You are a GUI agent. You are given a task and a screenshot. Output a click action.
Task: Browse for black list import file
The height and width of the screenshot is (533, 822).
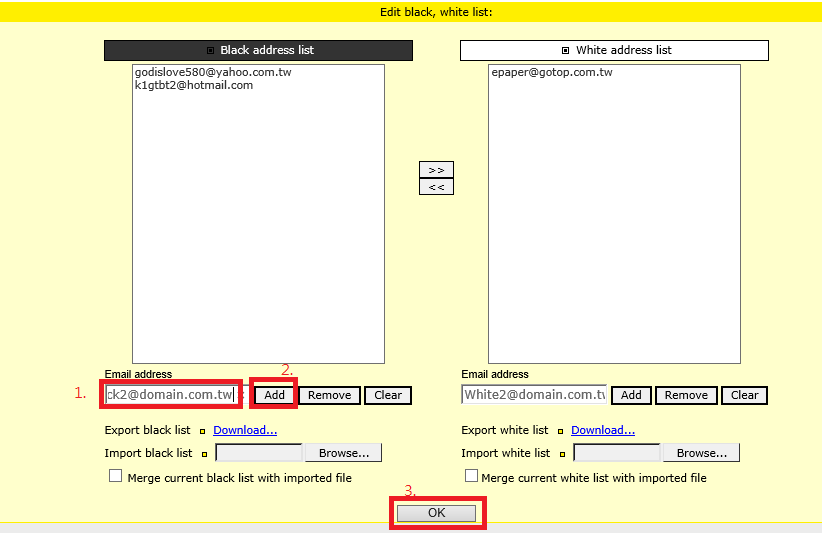pos(344,453)
